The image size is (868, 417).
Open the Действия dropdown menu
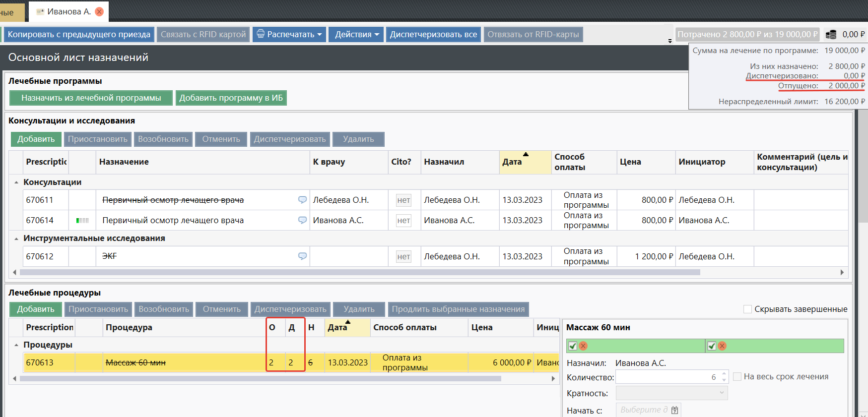356,34
